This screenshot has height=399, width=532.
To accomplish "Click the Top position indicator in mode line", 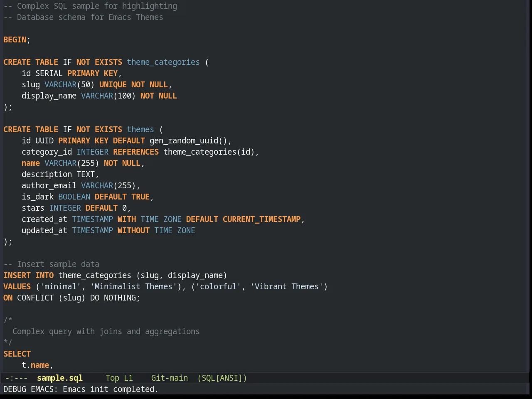I will pyautogui.click(x=112, y=378).
